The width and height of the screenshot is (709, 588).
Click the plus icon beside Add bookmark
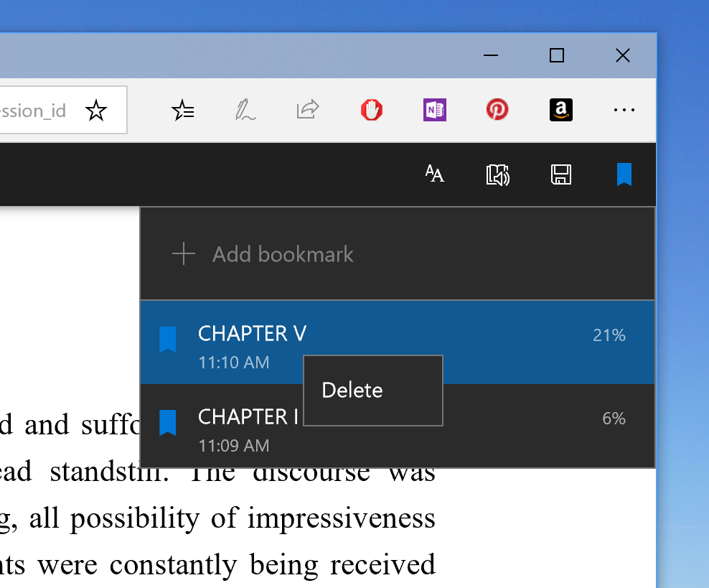coord(184,254)
